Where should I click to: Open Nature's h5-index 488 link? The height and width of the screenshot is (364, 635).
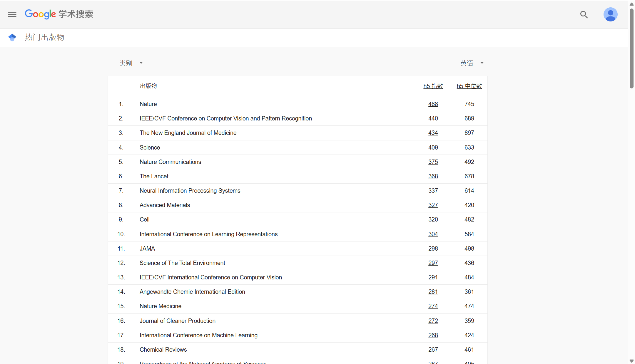pos(433,104)
